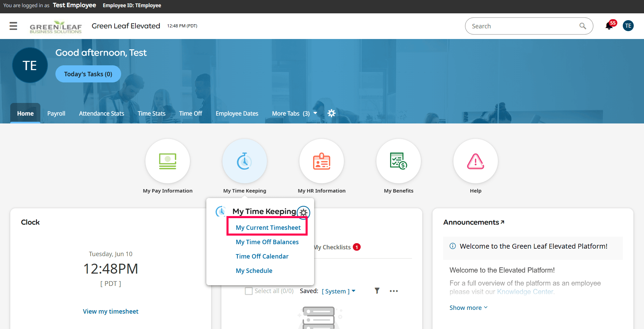This screenshot has width=644, height=329.
Task: Click the Green Leaf Elevated title
Action: pos(126,26)
